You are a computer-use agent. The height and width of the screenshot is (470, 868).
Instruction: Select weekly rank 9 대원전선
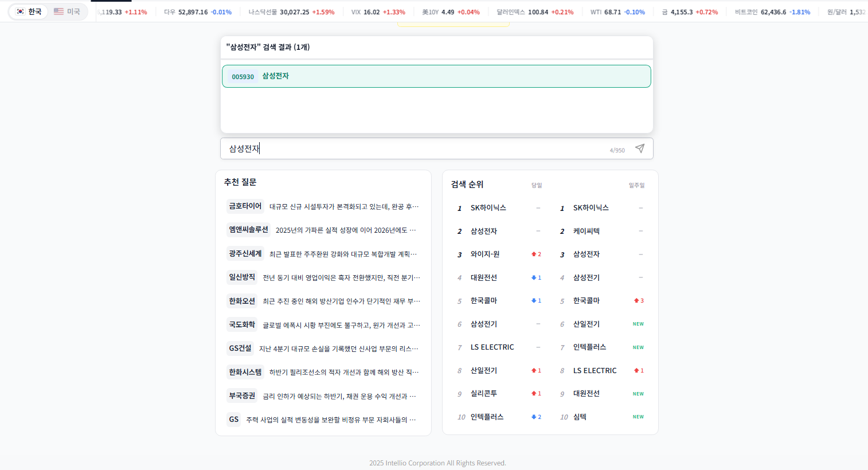[x=601, y=394]
